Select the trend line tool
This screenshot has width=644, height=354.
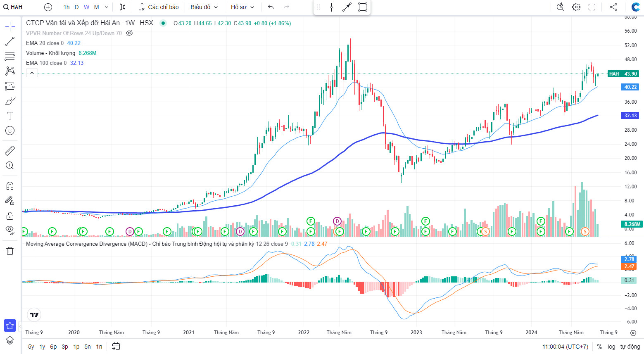tap(10, 41)
